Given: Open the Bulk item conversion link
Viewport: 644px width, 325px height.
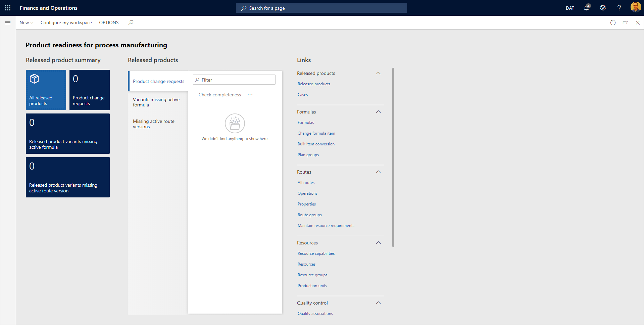Looking at the screenshot, I should (x=316, y=144).
